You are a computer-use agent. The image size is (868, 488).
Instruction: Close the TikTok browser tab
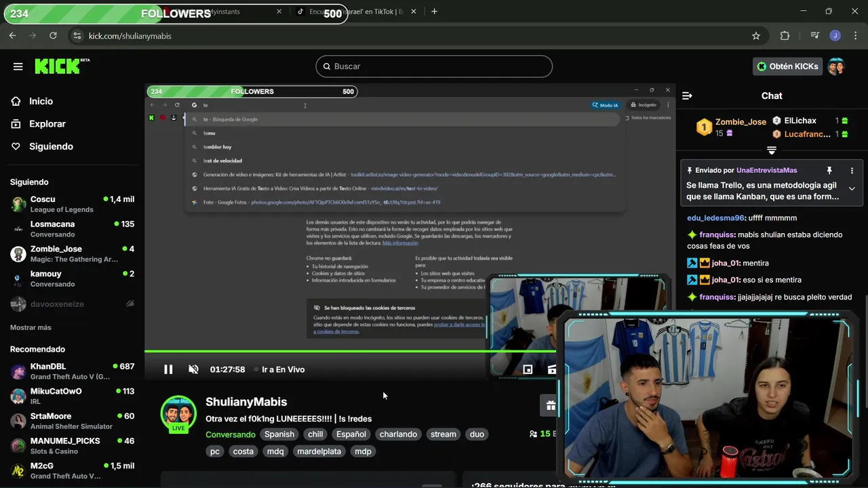(x=414, y=12)
